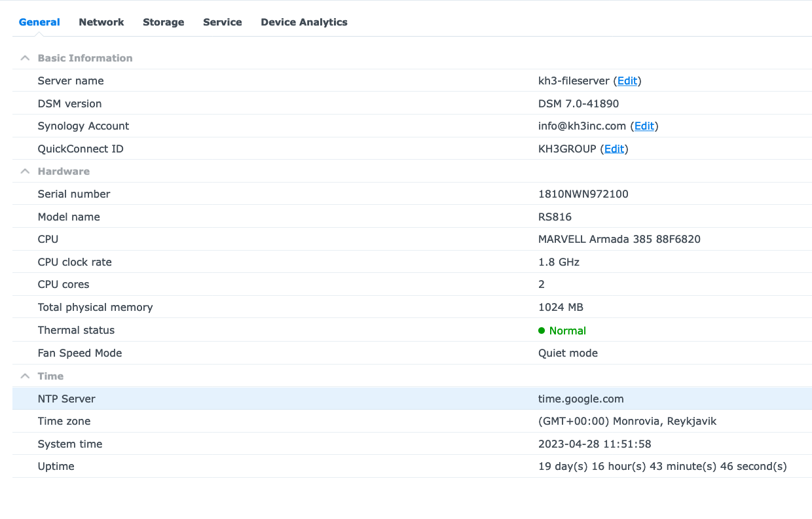Image resolution: width=812 pixels, height=519 pixels.
Task: Click the Fan Speed Mode row
Action: coord(412,353)
